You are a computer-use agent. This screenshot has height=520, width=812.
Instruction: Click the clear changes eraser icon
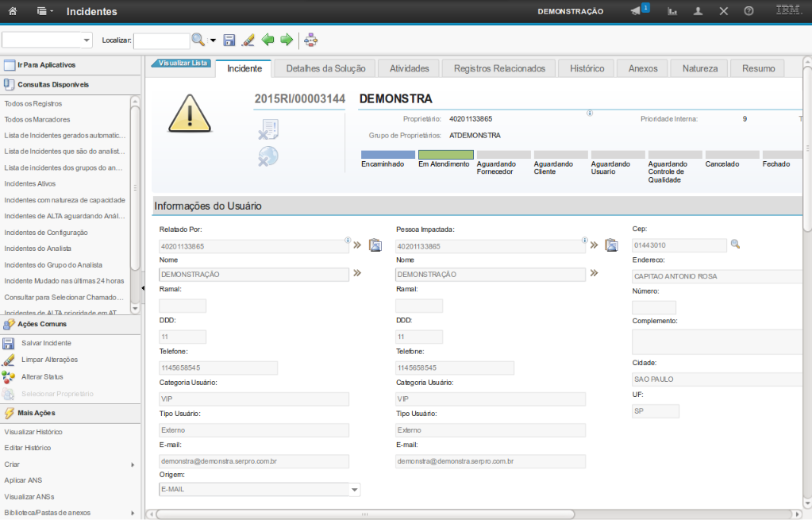click(x=248, y=40)
